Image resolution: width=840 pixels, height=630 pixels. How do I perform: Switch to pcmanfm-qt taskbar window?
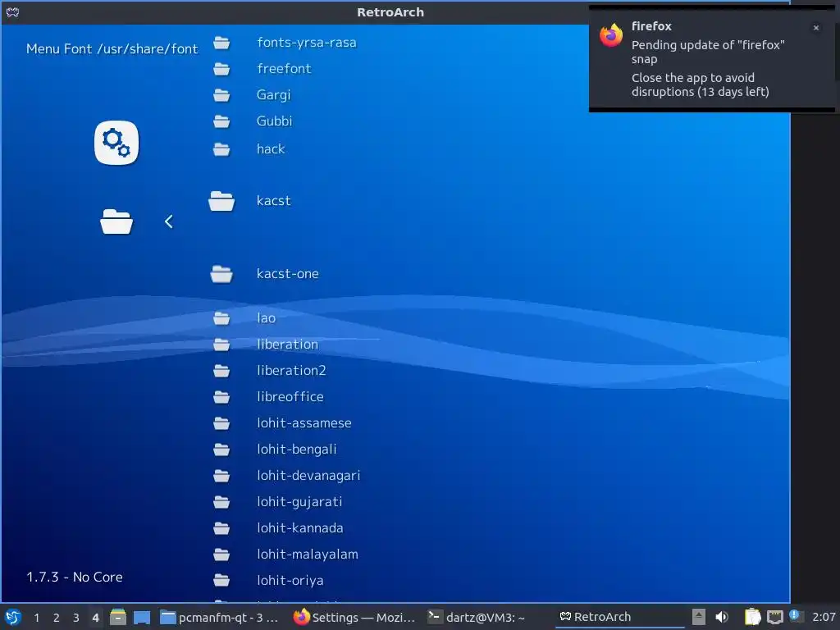tap(220, 618)
